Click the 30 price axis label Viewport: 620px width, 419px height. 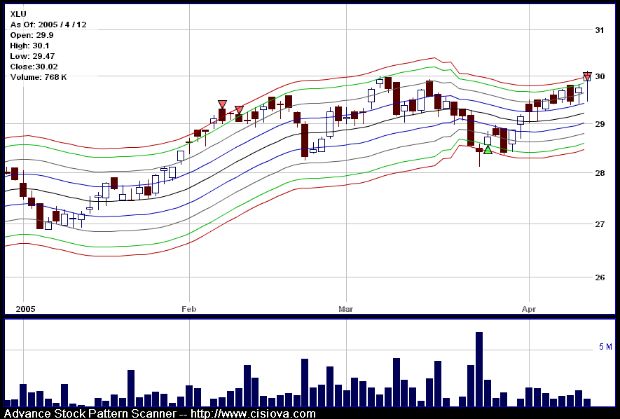coord(600,76)
